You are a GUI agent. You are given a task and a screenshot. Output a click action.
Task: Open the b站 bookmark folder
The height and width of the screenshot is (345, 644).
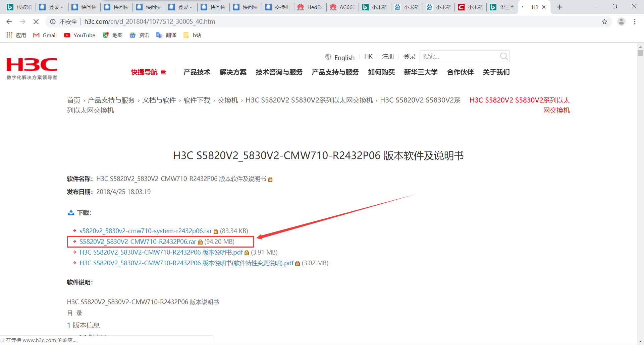coord(193,35)
